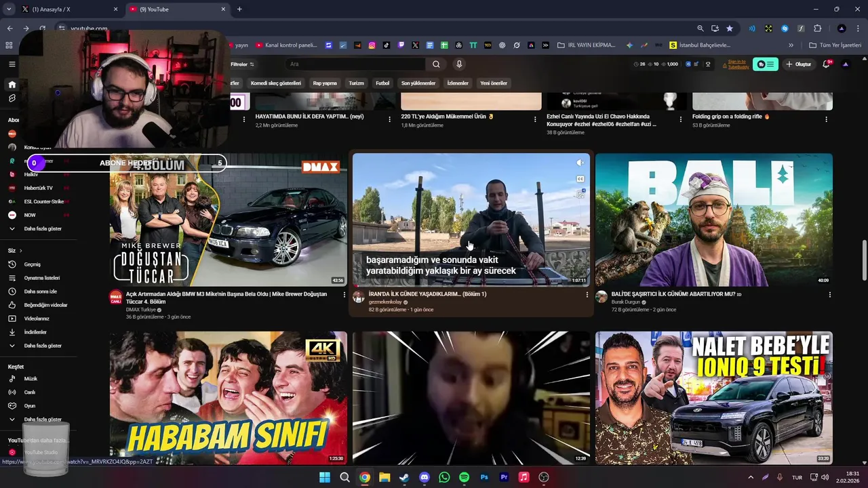Open the YouTube hamburger guide menu
Screen dimensions: 868x488
click(12, 64)
